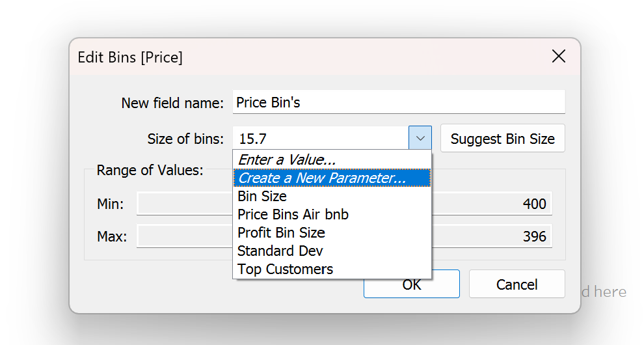Viewport: 644px width, 345px height.
Task: Click the 'Range of Values:' group label
Action: point(150,171)
